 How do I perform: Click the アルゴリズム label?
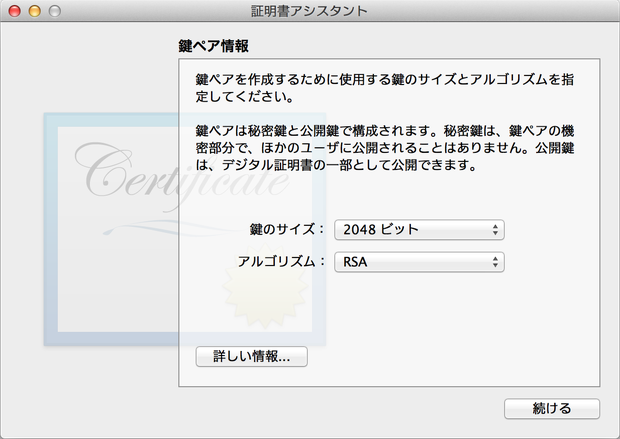coord(281,262)
